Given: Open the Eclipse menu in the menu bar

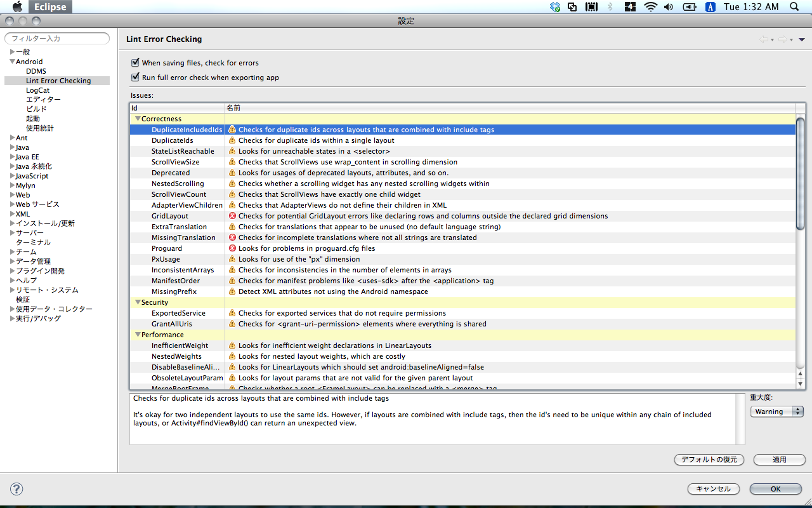Looking at the screenshot, I should pos(49,7).
